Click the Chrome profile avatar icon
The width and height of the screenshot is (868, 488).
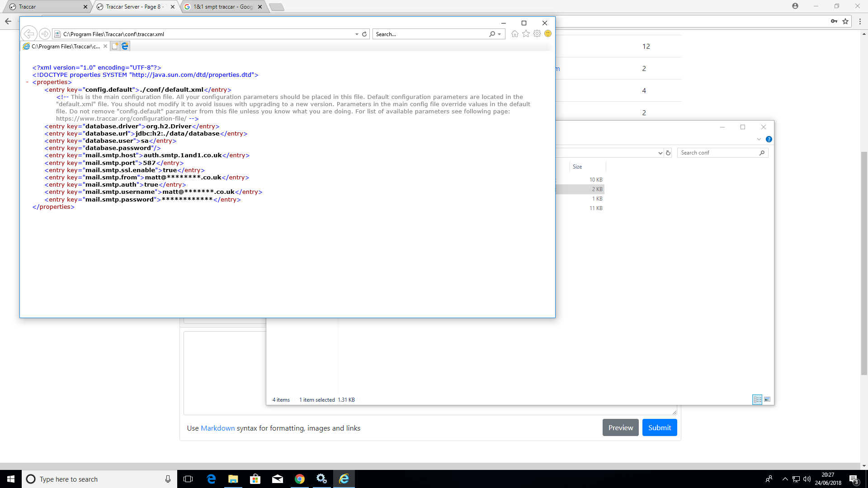point(795,6)
